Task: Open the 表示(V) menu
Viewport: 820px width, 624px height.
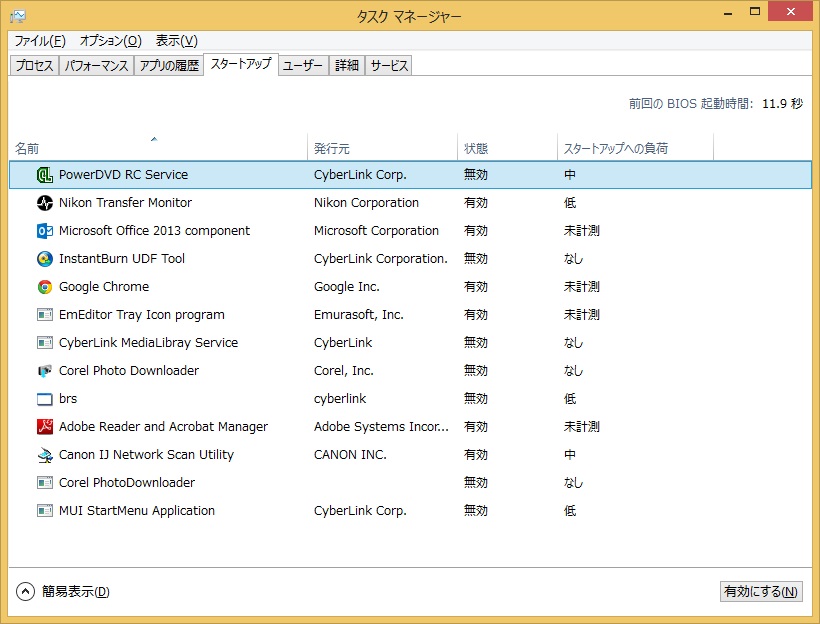Action: [x=176, y=41]
